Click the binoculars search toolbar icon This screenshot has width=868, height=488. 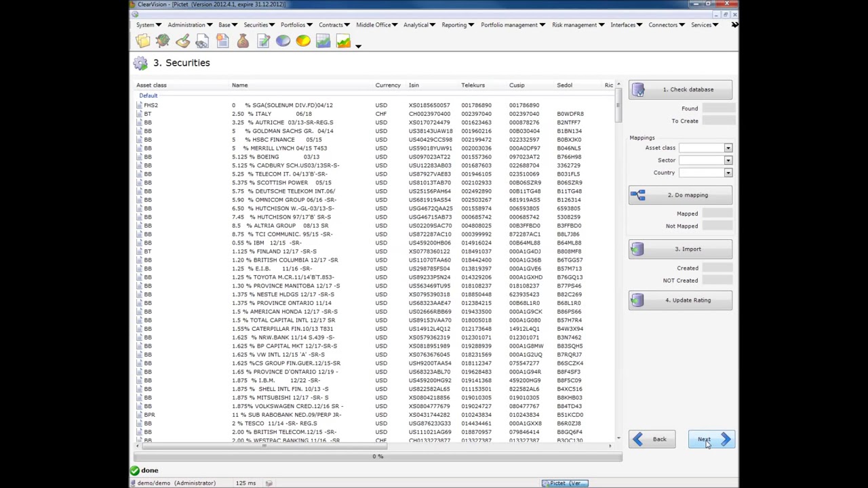[202, 42]
